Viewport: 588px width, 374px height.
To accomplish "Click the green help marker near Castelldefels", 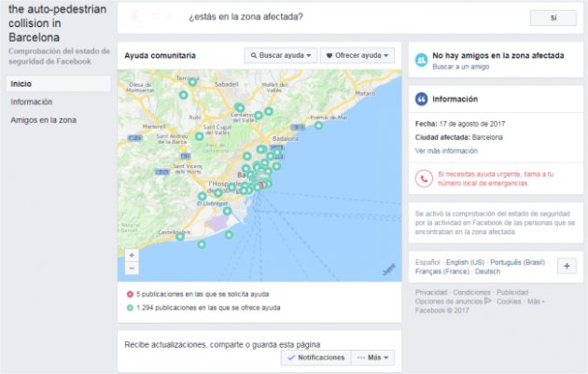I will coord(180,237).
